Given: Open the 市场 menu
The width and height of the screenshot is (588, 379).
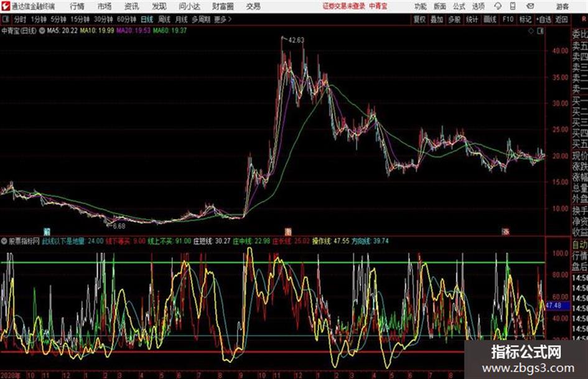Looking at the screenshot, I should pyautogui.click(x=105, y=6).
